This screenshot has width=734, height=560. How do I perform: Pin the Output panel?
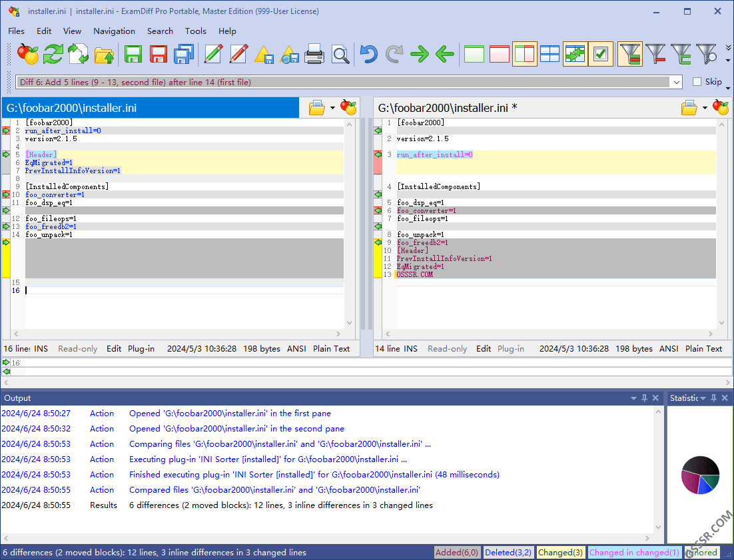(x=644, y=398)
